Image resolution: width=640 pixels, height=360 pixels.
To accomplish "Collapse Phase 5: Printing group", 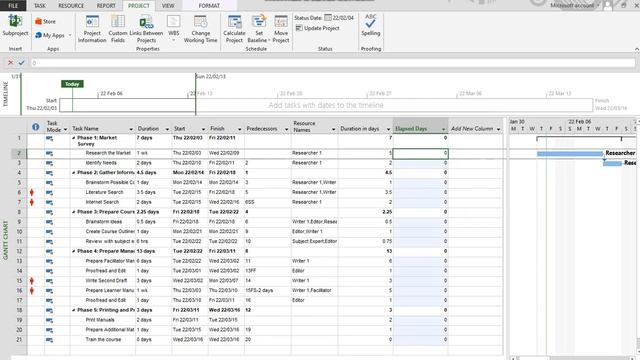I will click(x=74, y=310).
